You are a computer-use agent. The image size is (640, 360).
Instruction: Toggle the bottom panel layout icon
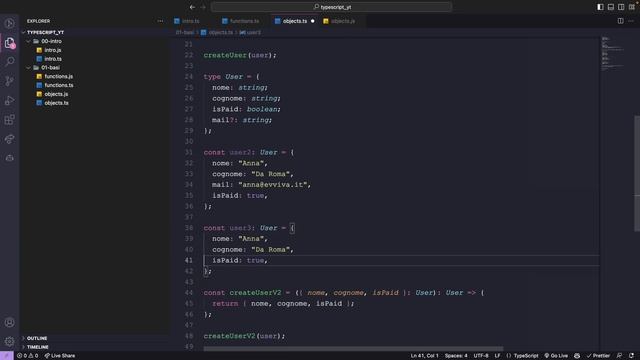[611, 7]
